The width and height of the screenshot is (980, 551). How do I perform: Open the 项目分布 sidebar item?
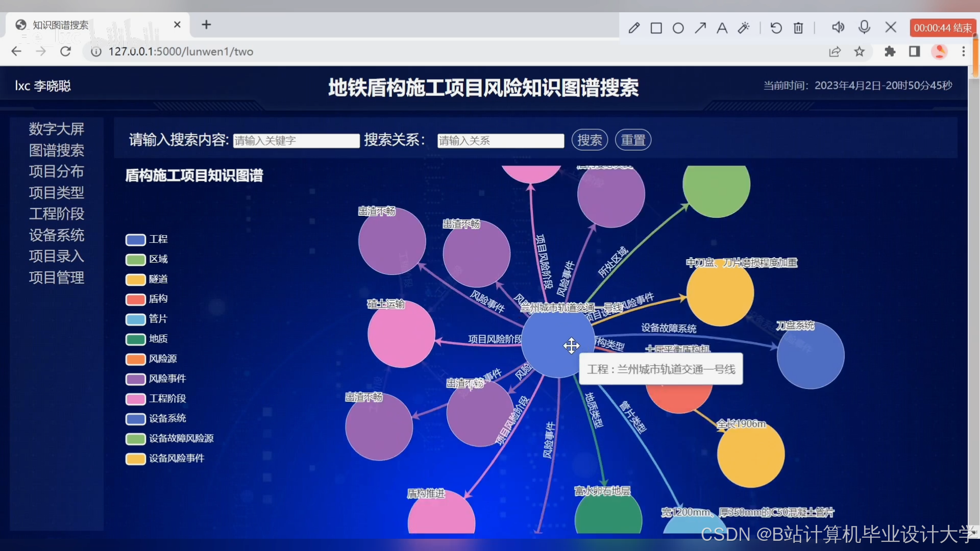(56, 171)
